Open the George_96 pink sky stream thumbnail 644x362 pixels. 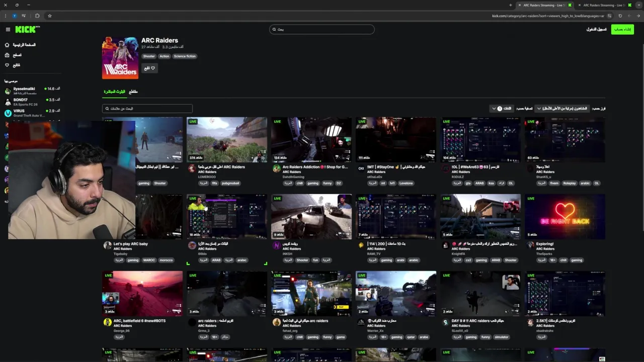(x=142, y=294)
